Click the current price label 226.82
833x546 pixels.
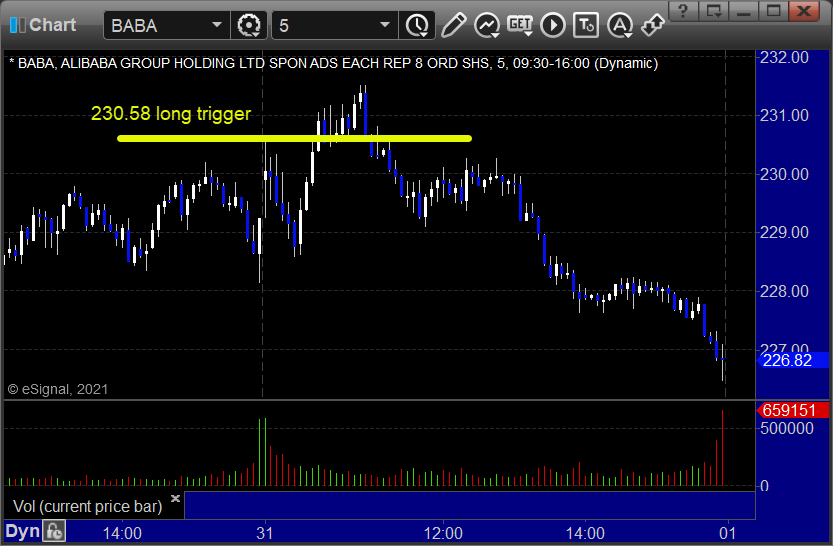click(792, 361)
